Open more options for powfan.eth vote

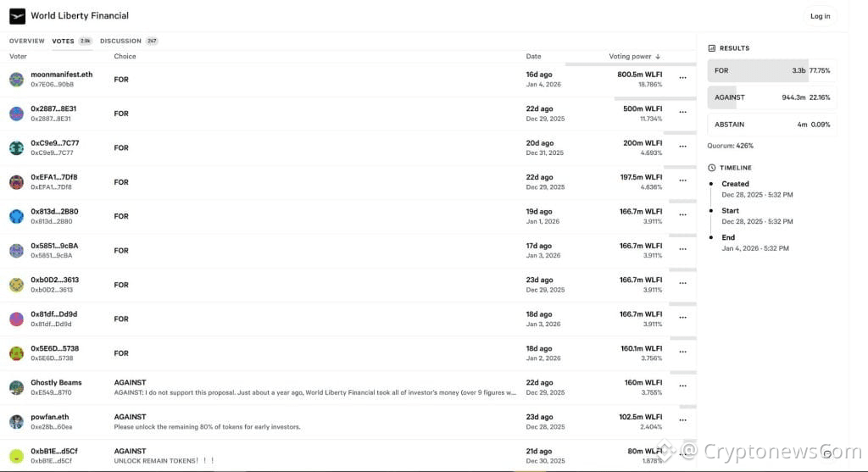tap(682, 420)
